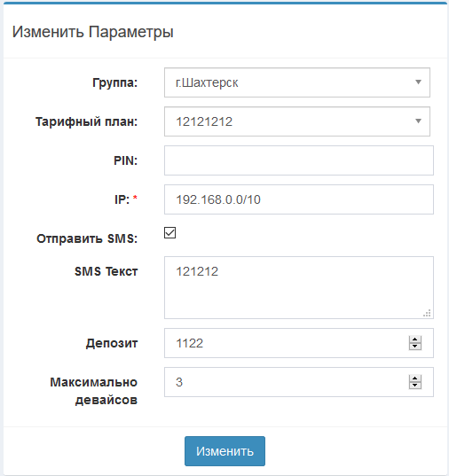Increase Депозит with the up arrow
The height and width of the screenshot is (476, 449).
(x=415, y=339)
